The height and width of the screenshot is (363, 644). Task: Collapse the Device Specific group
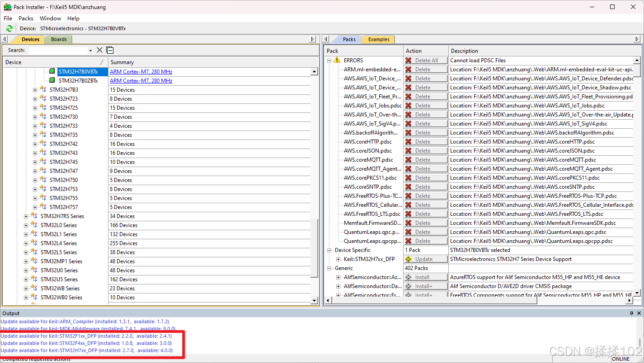[329, 250]
